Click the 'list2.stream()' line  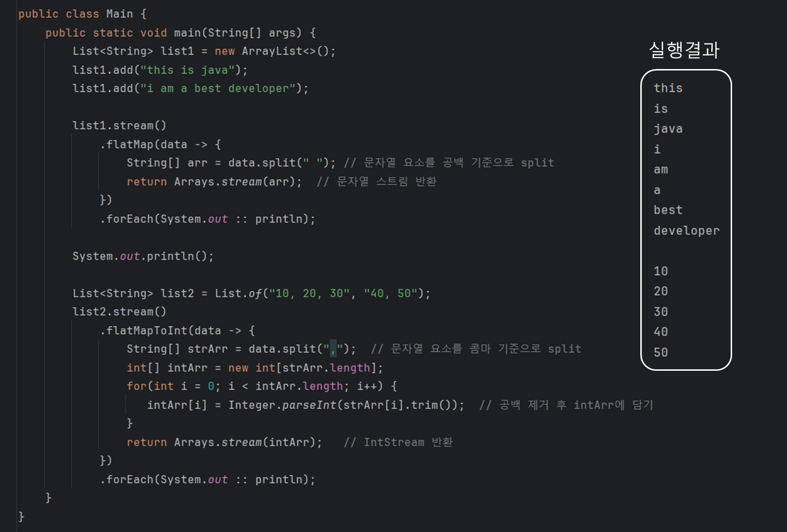pyautogui.click(x=119, y=312)
